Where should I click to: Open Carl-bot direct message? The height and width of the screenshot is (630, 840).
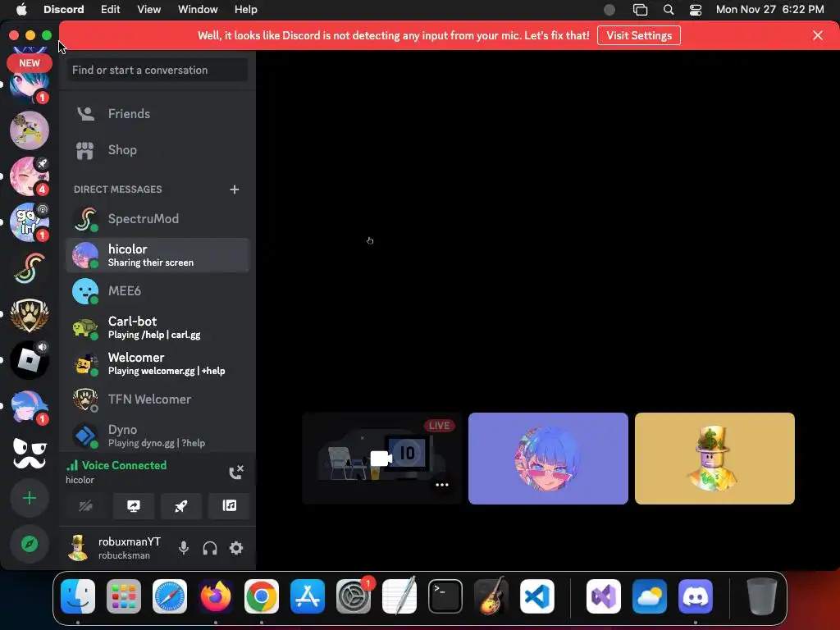point(157,327)
